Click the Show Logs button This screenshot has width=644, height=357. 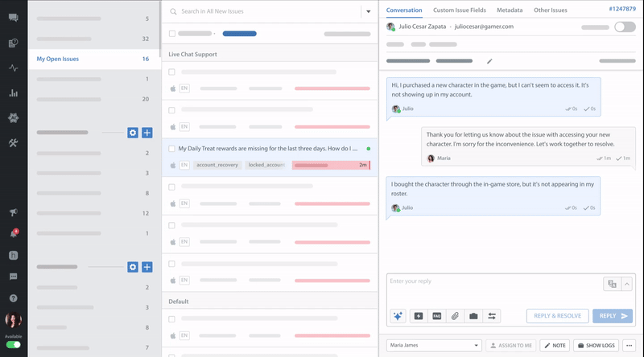click(x=596, y=345)
